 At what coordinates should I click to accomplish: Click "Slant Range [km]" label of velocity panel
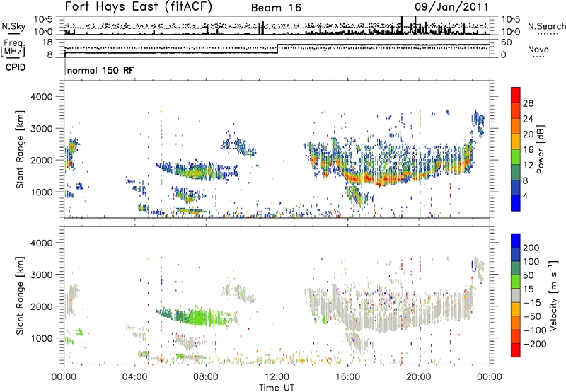(x=20, y=296)
